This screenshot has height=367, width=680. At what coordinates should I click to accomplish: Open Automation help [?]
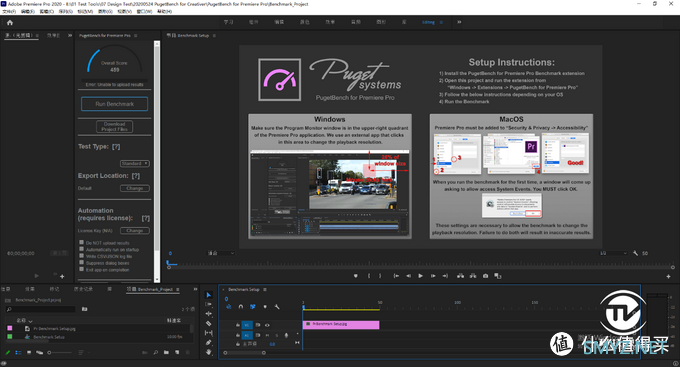point(146,218)
